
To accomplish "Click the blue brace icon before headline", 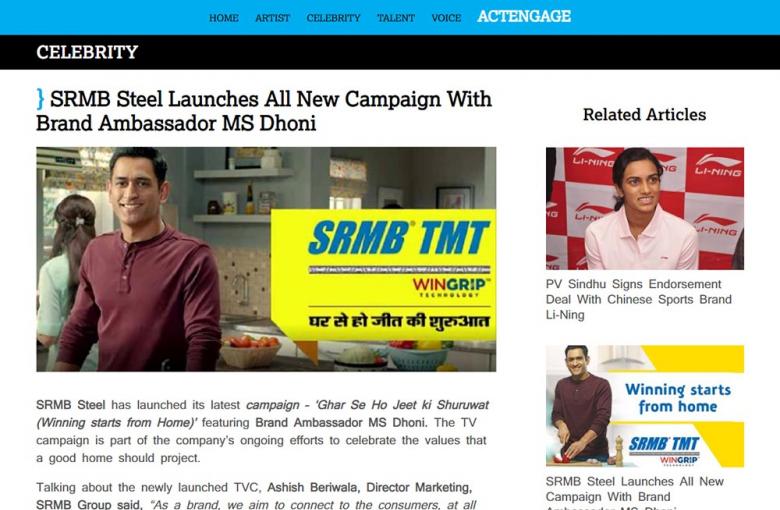I will click(40, 99).
